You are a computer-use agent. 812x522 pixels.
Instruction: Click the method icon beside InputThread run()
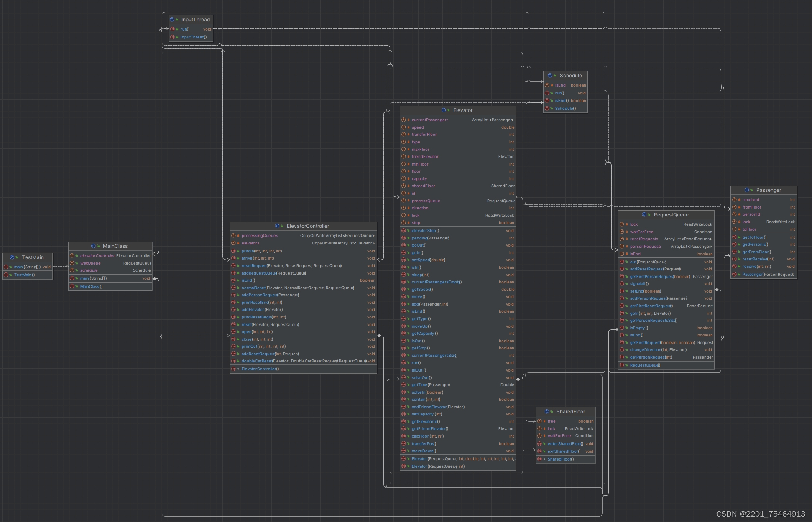click(x=172, y=29)
